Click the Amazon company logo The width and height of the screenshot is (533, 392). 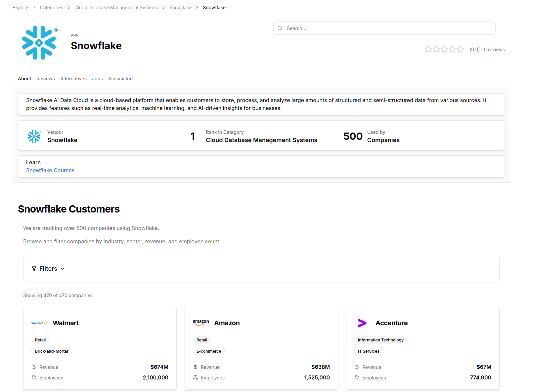click(x=201, y=323)
